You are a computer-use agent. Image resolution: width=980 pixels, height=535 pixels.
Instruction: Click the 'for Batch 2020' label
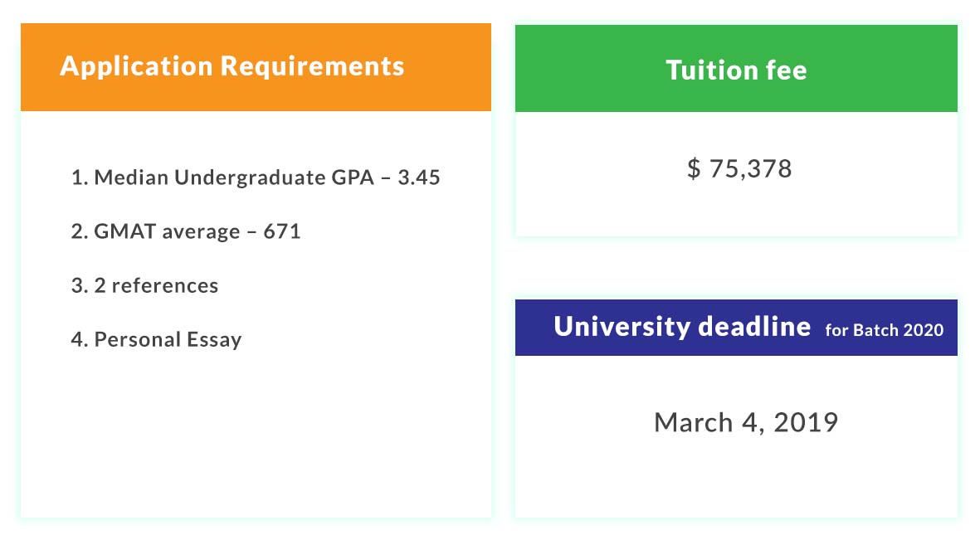885,330
